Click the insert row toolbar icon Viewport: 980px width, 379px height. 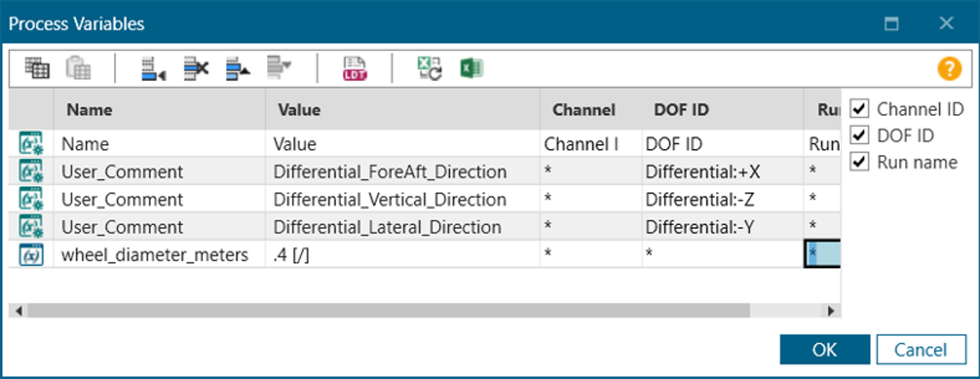click(x=153, y=69)
